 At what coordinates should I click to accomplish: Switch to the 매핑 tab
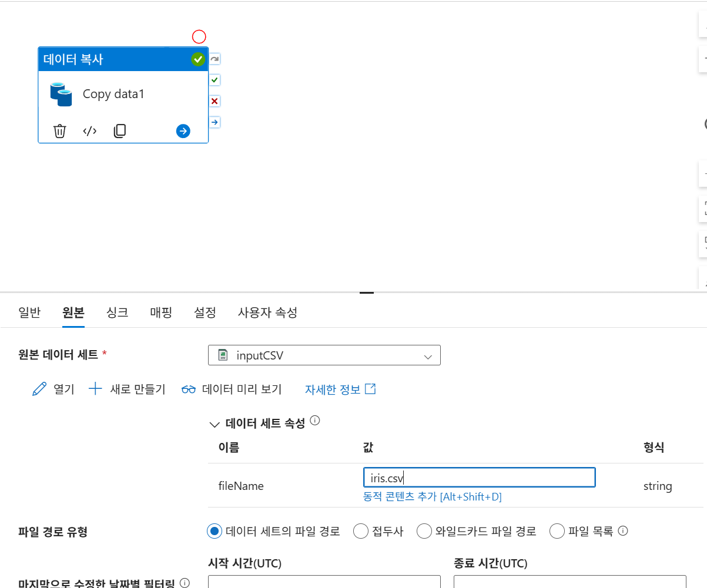(x=161, y=313)
